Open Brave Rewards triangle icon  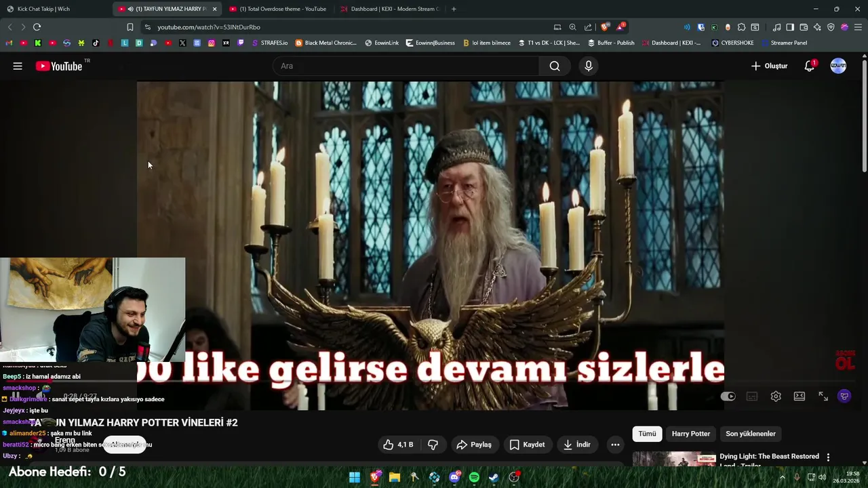click(620, 27)
